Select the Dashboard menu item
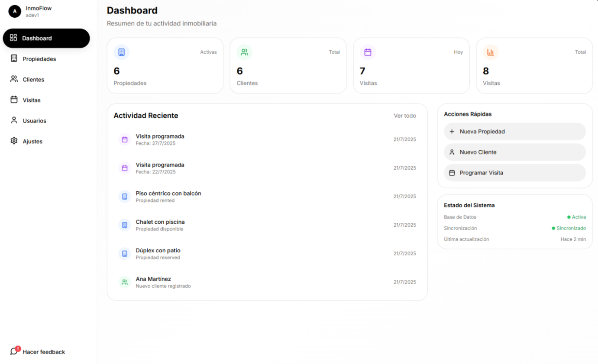The height and width of the screenshot is (364, 598). click(x=46, y=38)
